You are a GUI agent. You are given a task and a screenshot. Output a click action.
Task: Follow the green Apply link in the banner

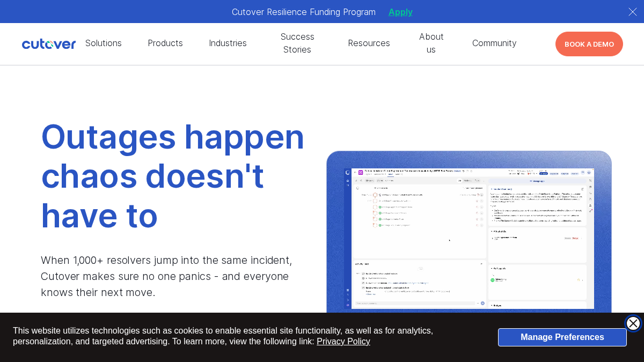coord(400,12)
